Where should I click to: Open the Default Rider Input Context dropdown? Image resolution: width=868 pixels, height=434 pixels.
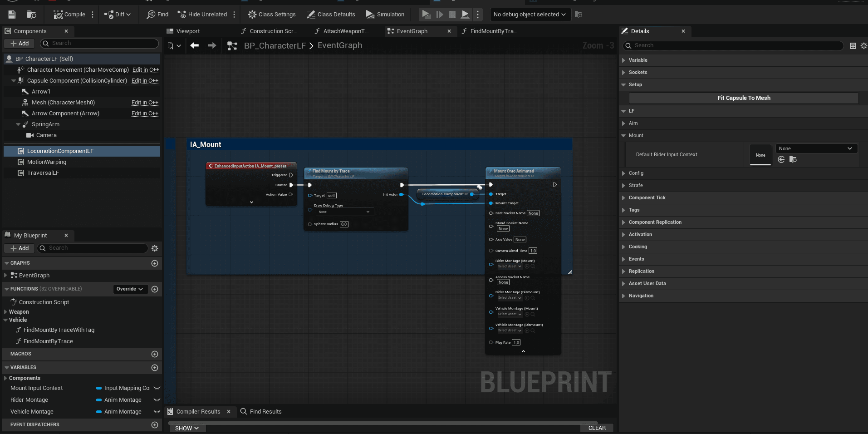pyautogui.click(x=816, y=149)
